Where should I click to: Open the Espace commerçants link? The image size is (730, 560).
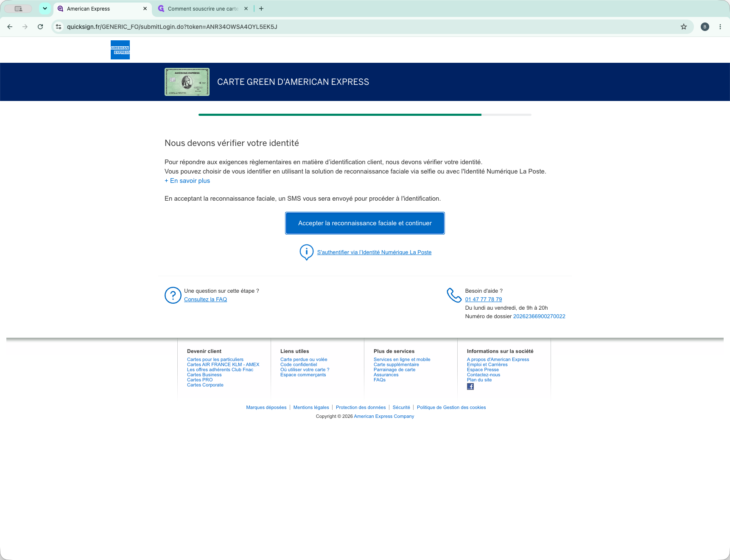click(x=303, y=375)
